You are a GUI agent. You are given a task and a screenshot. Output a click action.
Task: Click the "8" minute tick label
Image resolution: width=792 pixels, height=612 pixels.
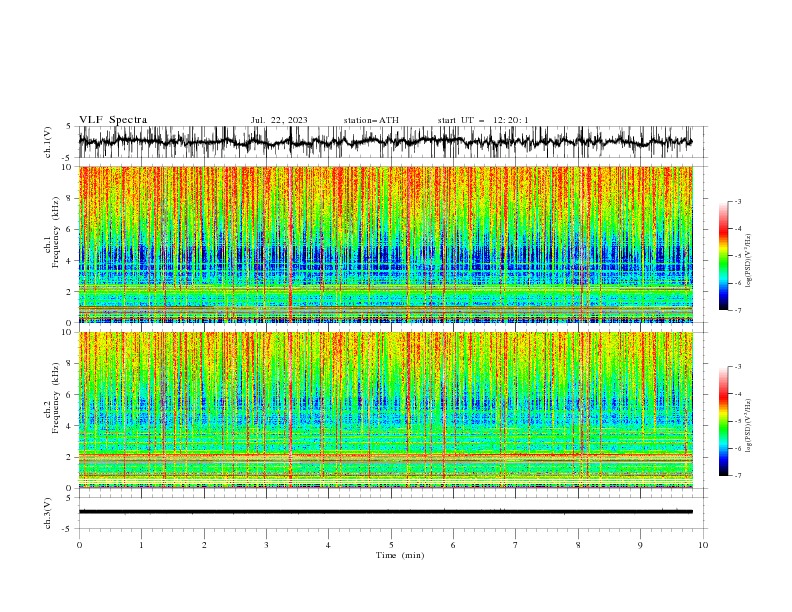click(578, 545)
